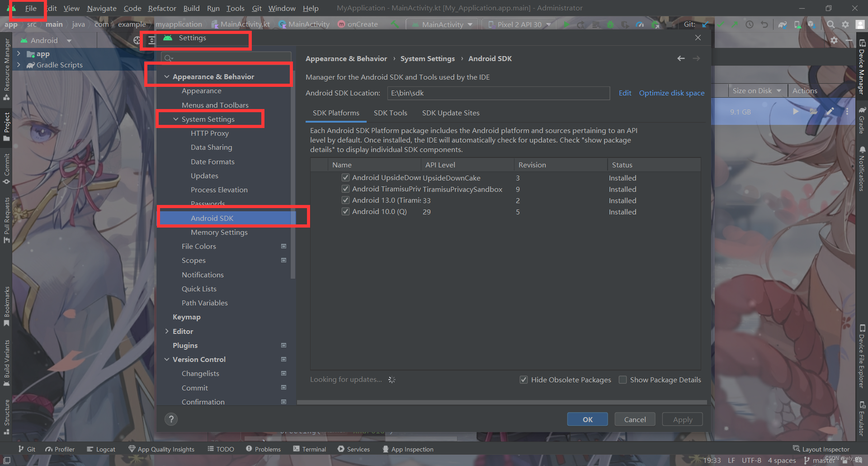Uncheck Android 13.0 API 33 package

[345, 200]
